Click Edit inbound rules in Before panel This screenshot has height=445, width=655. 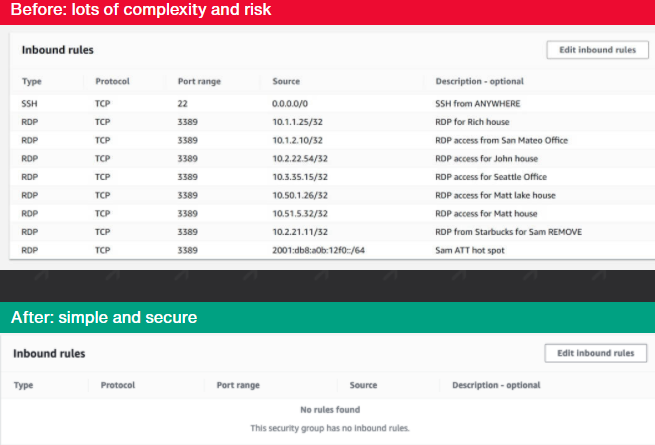pyautogui.click(x=597, y=50)
